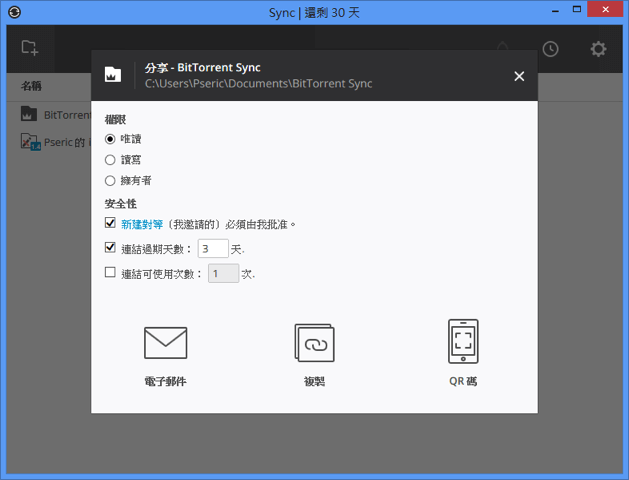Maximize the Sync window
Viewport: 629px width, 480px height.
pyautogui.click(x=576, y=10)
